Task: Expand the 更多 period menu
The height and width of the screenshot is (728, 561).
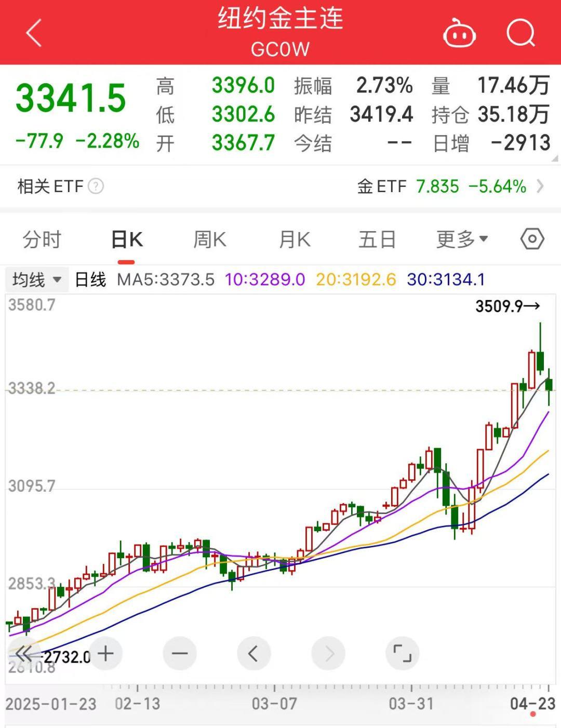Action: (x=462, y=239)
